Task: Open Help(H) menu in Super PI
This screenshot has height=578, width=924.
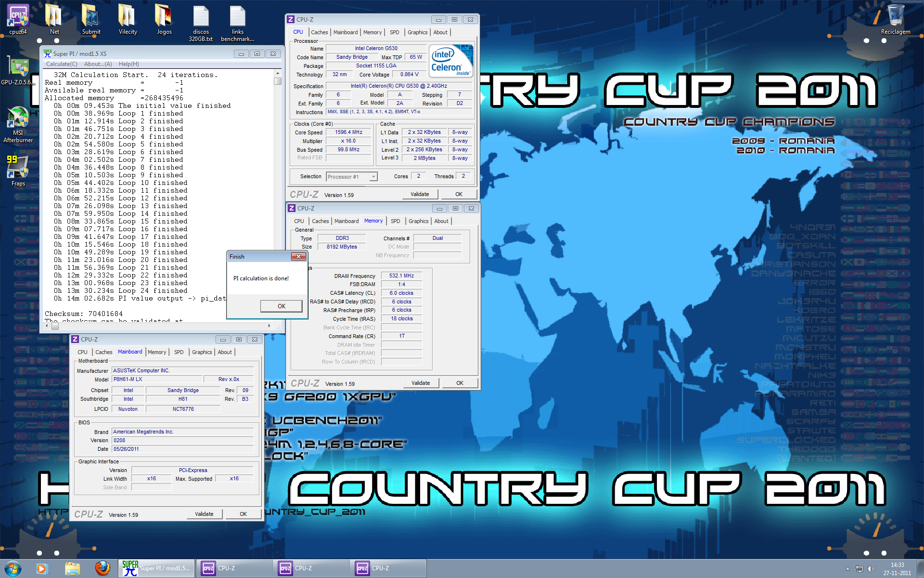Action: point(128,64)
